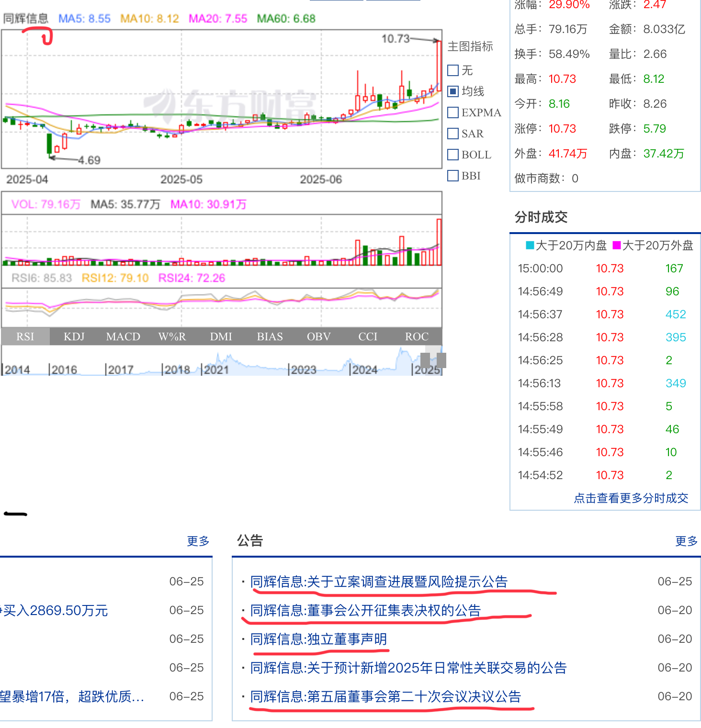Open news item 买入2869.50万元
The height and width of the screenshot is (728, 701).
pos(54,610)
